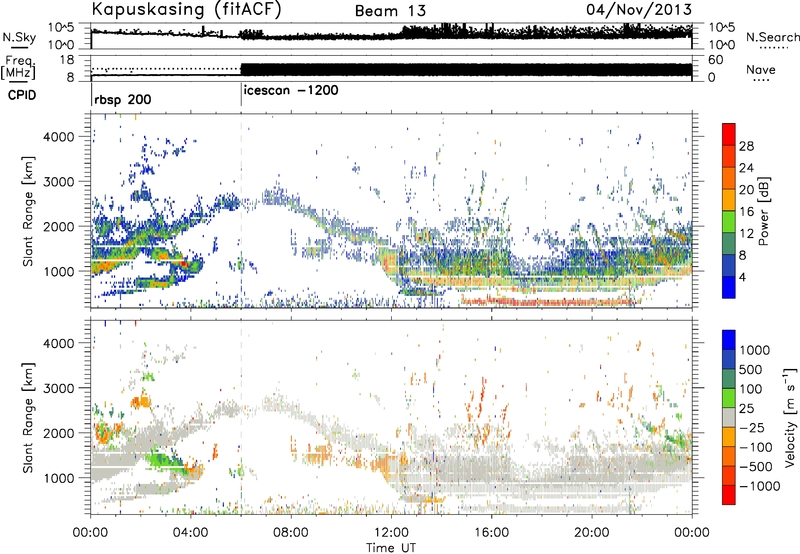This screenshot has height=554, width=800.
Task: Click the -1000 tick on velocity colorbar
Action: coord(759,486)
